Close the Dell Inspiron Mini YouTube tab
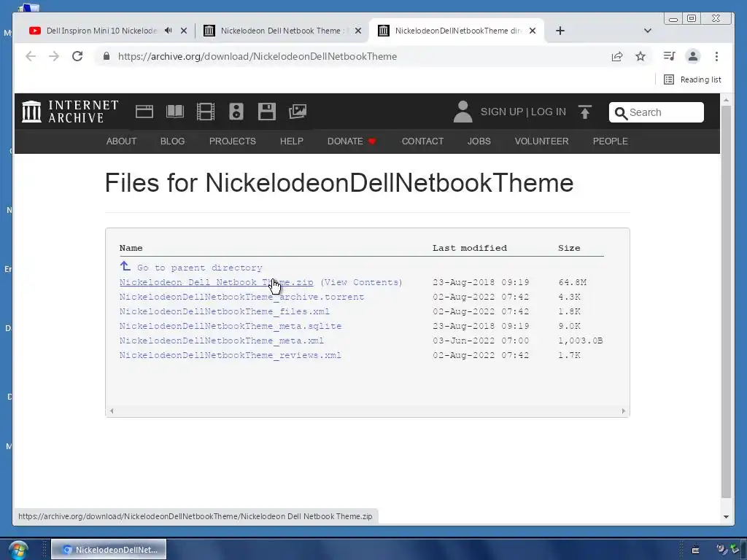Viewport: 747px width, 560px height. (184, 31)
